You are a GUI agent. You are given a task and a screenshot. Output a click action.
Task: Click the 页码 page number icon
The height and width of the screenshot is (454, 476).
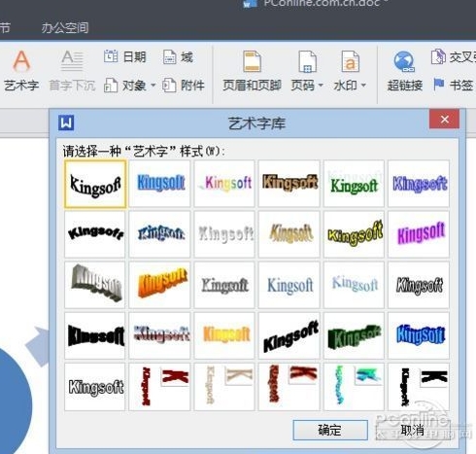tap(307, 61)
